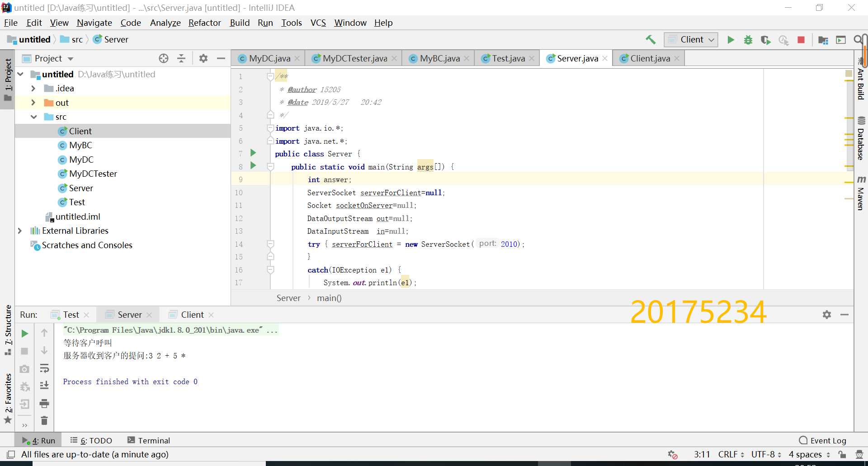Click the Build project hammer icon

click(651, 40)
